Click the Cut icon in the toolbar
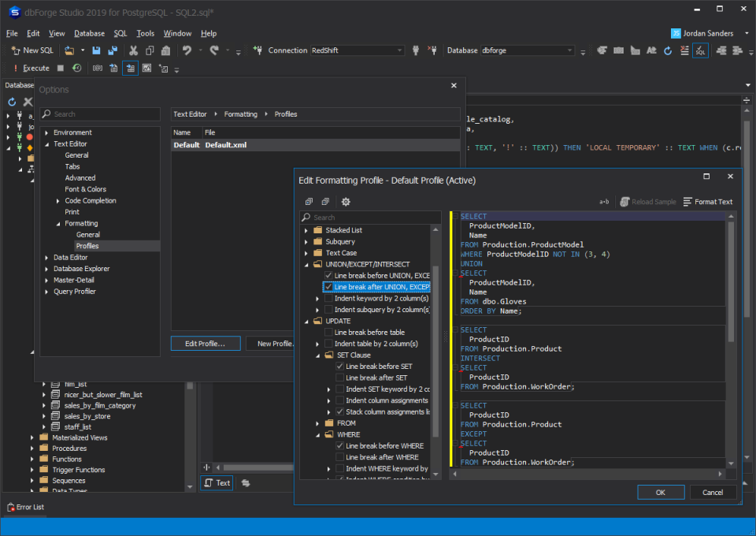Viewport: 756px width, 536px height. (x=135, y=50)
